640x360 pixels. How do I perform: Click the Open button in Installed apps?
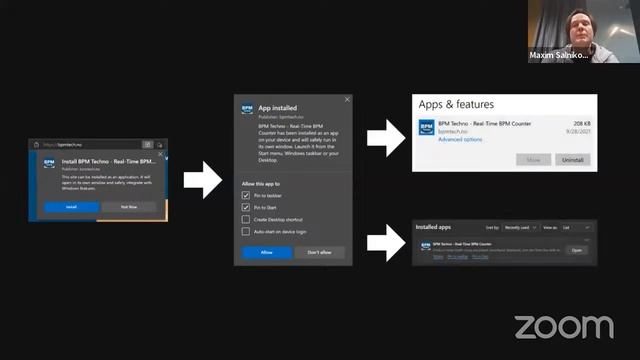point(577,250)
